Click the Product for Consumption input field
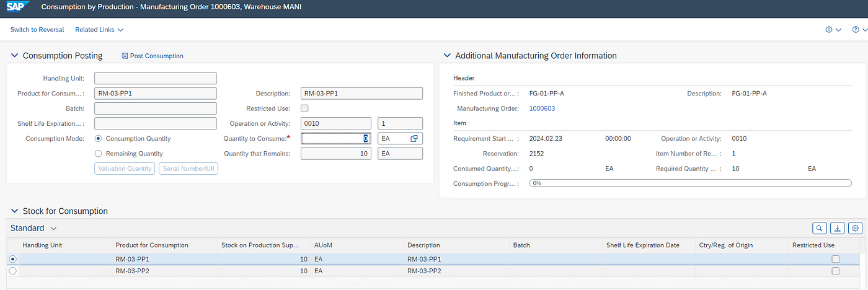Image resolution: width=868 pixels, height=290 pixels. pos(156,94)
